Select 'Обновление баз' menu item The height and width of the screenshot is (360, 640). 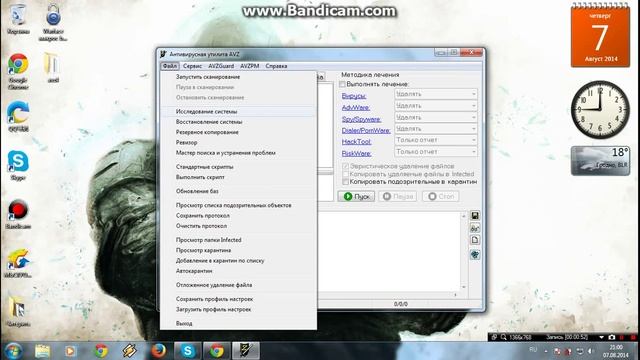238,191
